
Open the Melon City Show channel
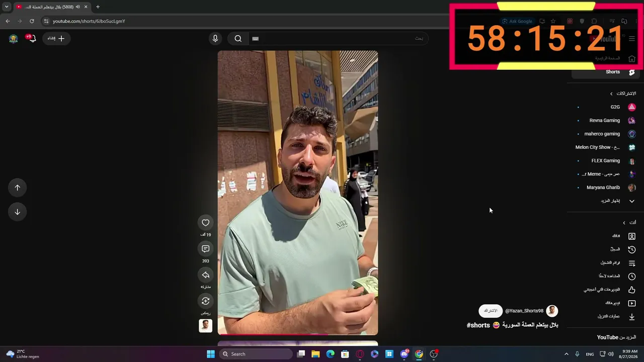pyautogui.click(x=605, y=147)
